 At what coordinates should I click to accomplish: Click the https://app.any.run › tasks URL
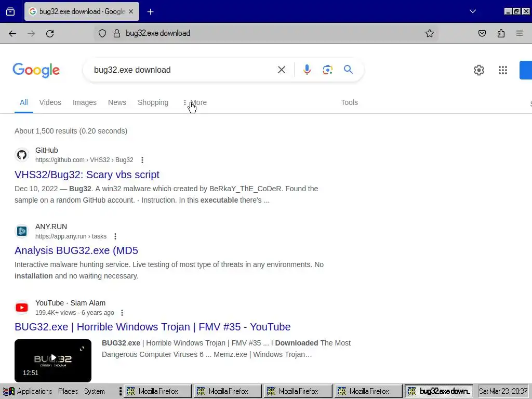pos(71,236)
